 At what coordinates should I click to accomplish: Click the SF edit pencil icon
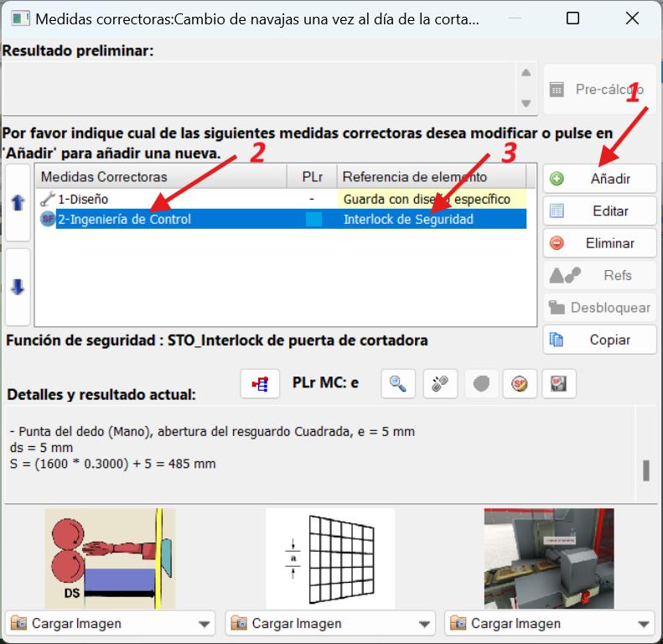(x=520, y=384)
